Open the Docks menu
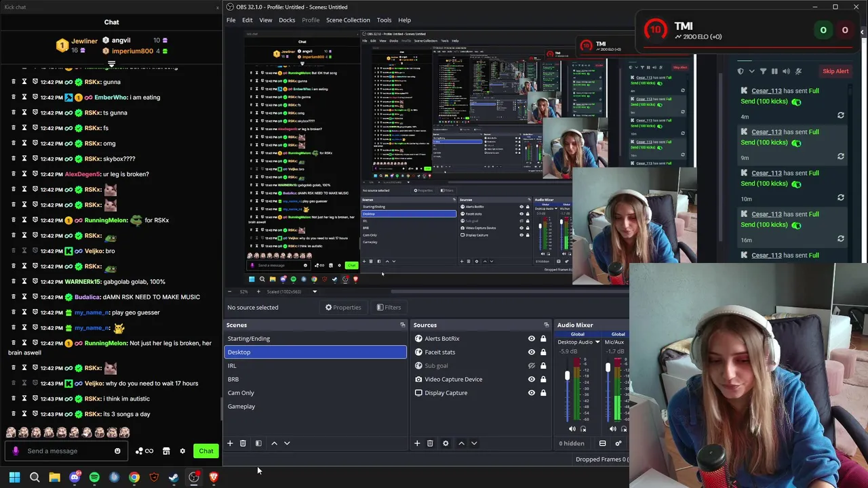Viewport: 868px width, 488px height. pyautogui.click(x=287, y=20)
